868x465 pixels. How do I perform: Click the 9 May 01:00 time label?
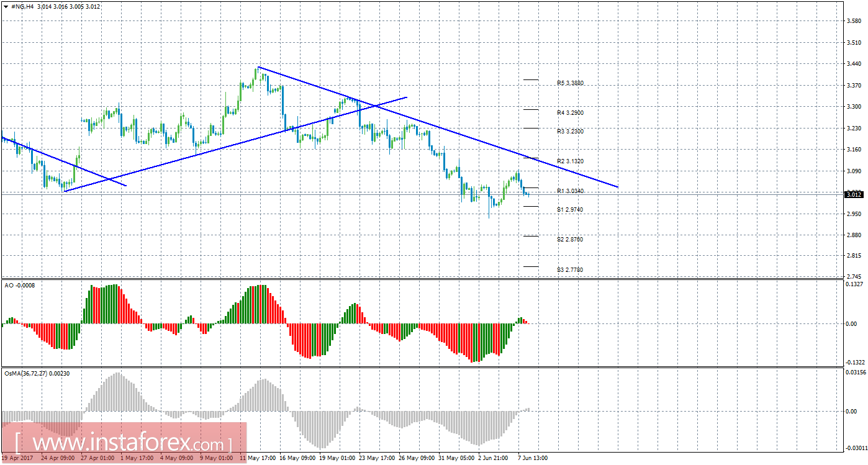pyautogui.click(x=216, y=459)
